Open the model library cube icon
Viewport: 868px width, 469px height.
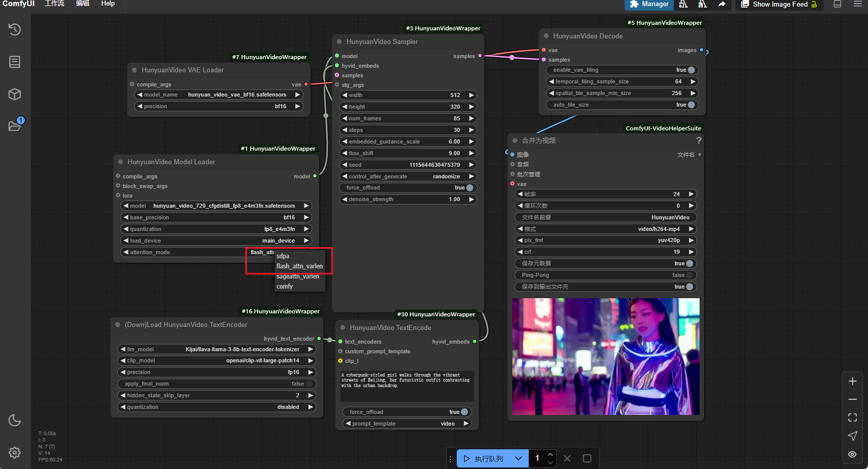(x=15, y=94)
